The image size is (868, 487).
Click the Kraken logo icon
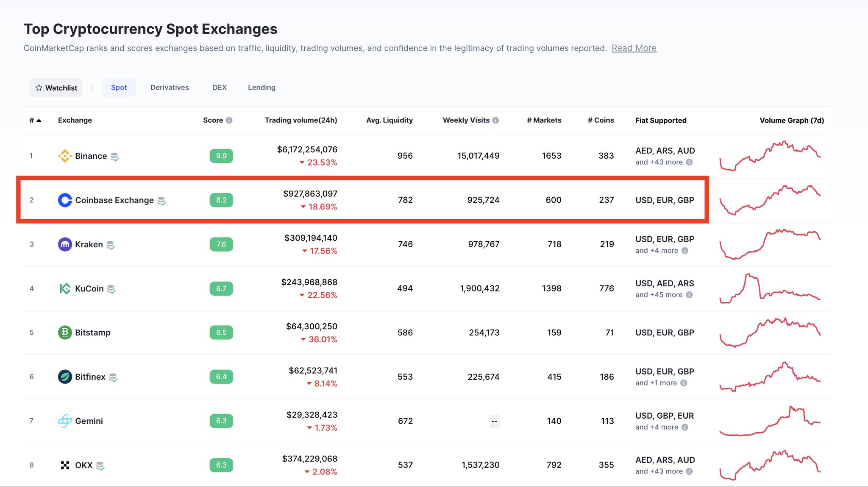[x=65, y=244]
